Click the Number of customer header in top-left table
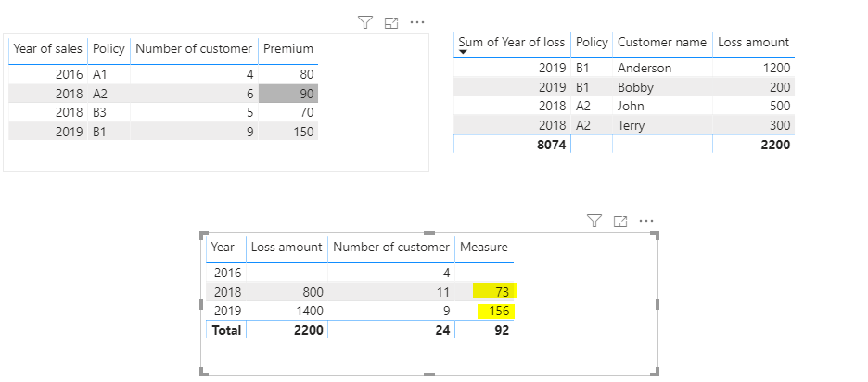Viewport: 868px width, 382px height. [194, 49]
